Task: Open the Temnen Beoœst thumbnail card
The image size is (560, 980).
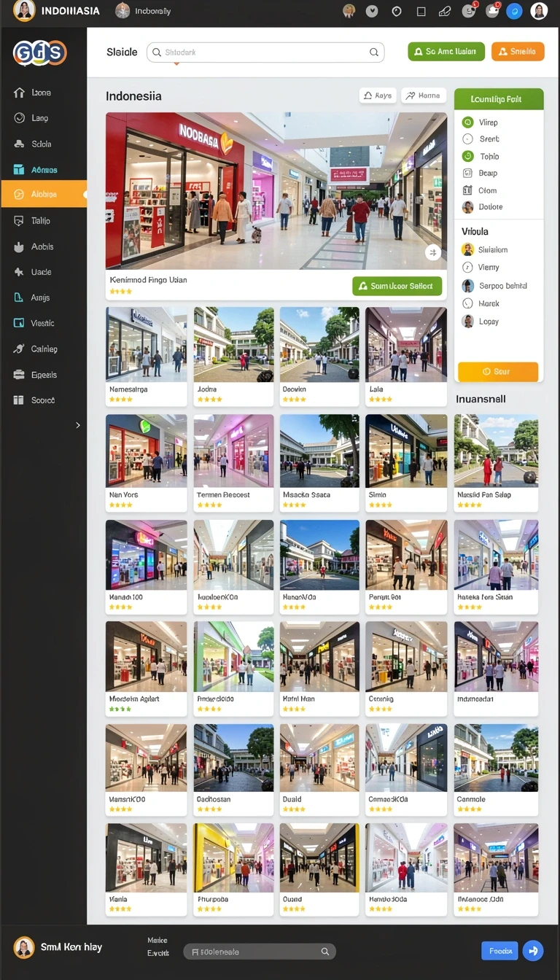Action: point(233,463)
